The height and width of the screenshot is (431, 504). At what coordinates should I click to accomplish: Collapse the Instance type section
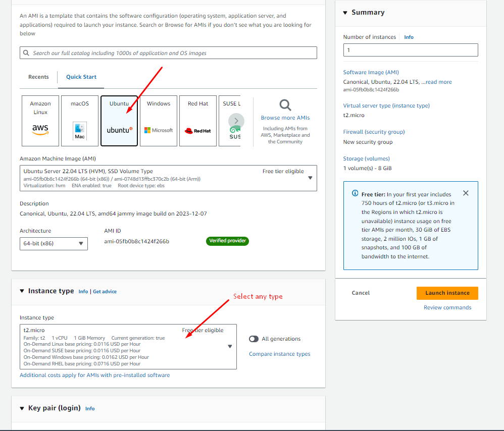(22, 291)
